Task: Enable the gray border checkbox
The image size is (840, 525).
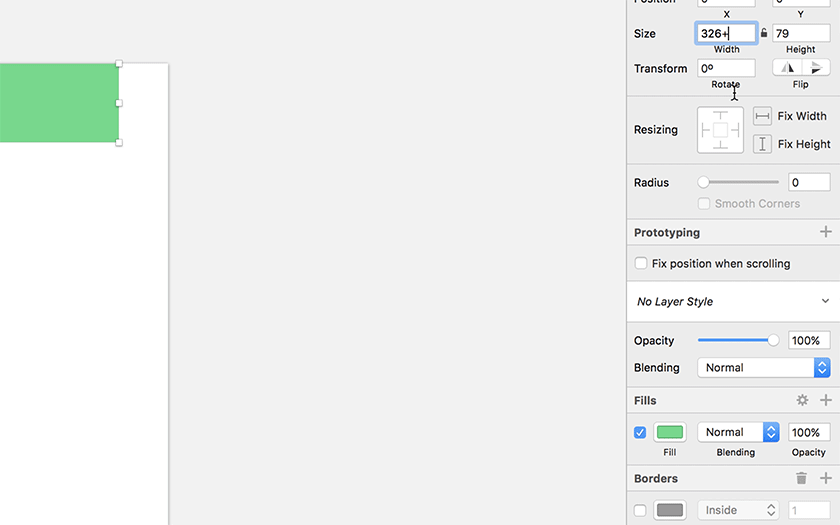Action: (640, 510)
